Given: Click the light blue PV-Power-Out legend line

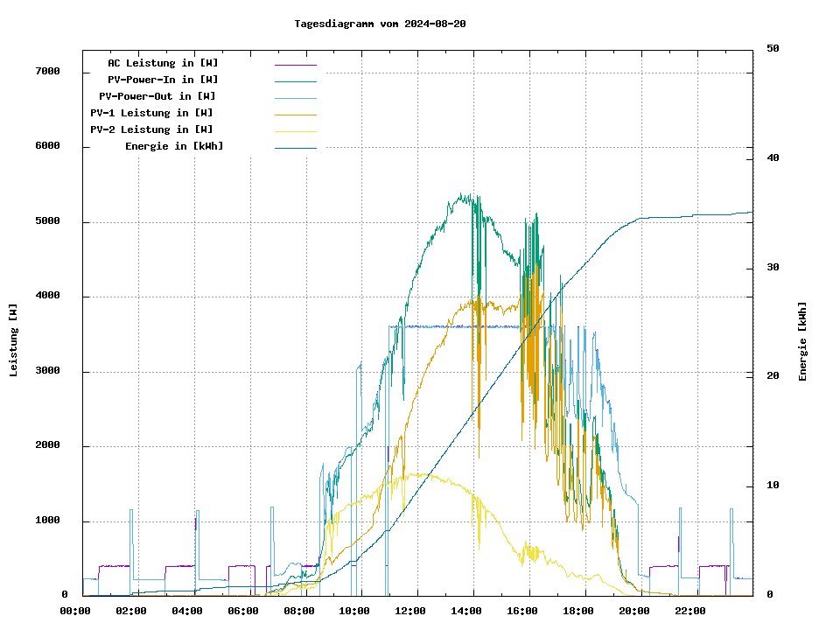Looking at the screenshot, I should 295,97.
